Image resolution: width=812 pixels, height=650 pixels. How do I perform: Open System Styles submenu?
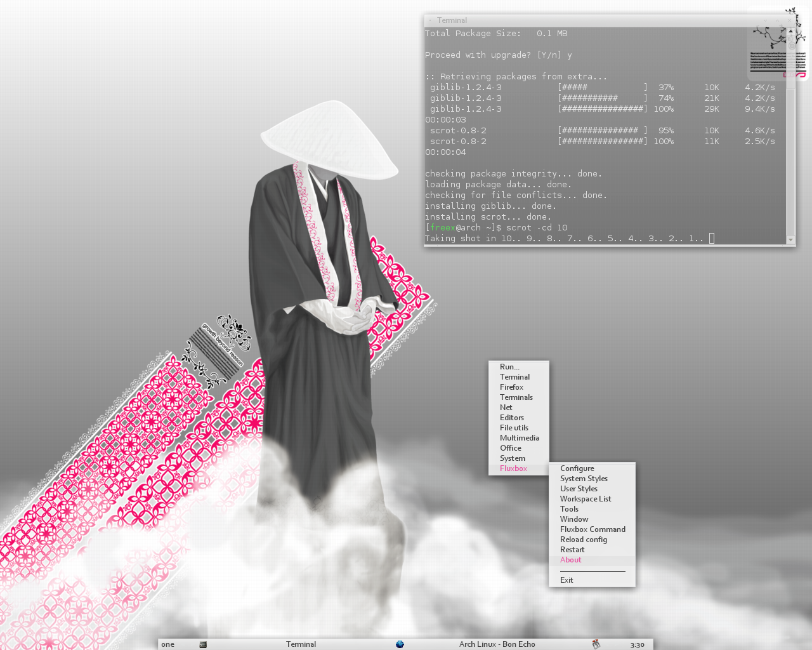[592, 479]
